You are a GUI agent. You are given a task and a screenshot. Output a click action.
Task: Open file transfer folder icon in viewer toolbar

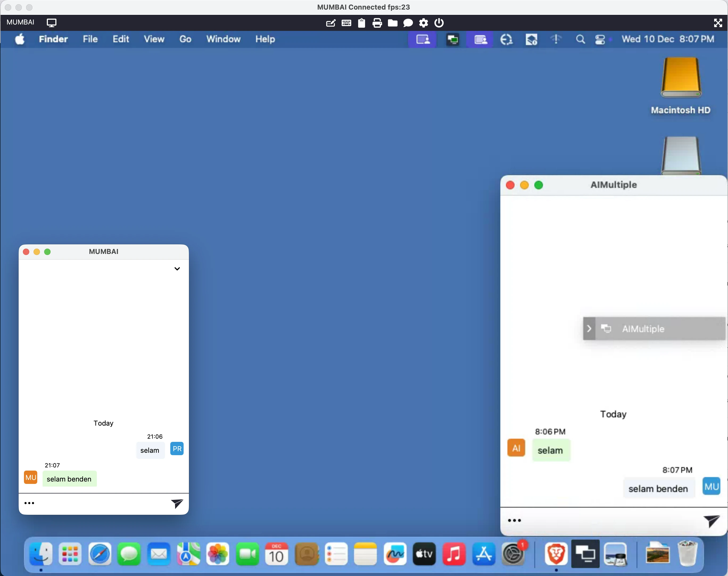(x=392, y=23)
